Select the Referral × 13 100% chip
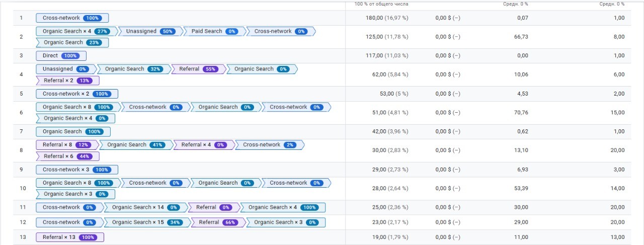644x245 pixels. pos(69,237)
